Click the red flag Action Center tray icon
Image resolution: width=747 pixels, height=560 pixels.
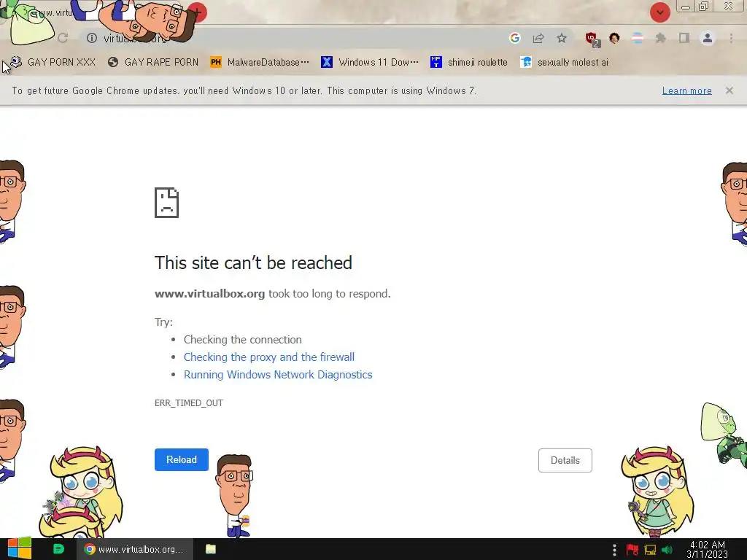pos(632,550)
